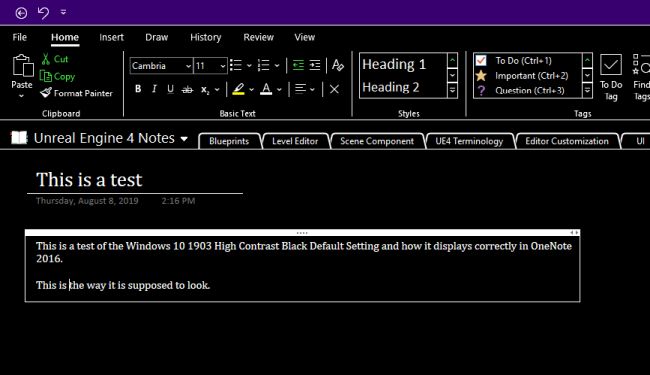Viewport: 650px width, 375px height.
Task: Click the Find Tags button
Action: click(641, 77)
